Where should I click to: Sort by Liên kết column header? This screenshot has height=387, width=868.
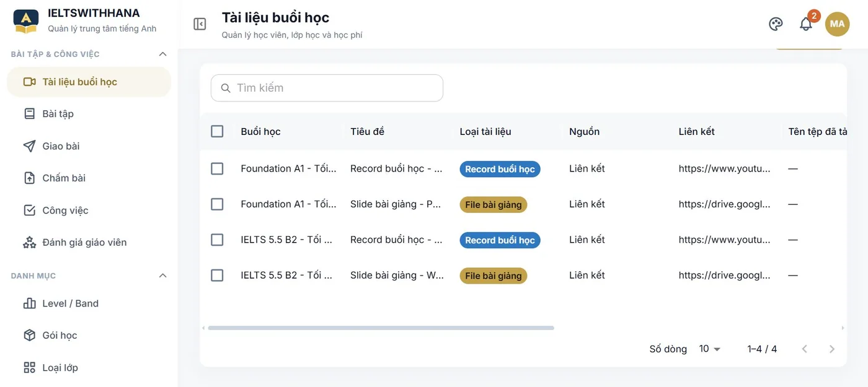[696, 131]
